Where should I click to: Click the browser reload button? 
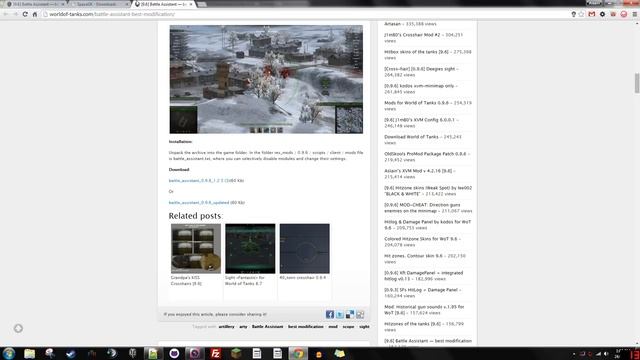[x=25, y=14]
